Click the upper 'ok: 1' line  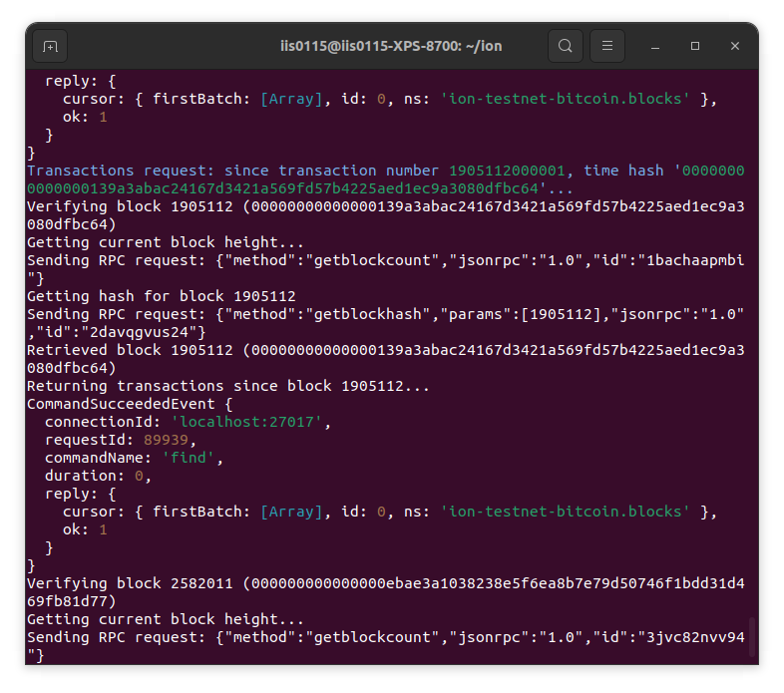(x=85, y=117)
